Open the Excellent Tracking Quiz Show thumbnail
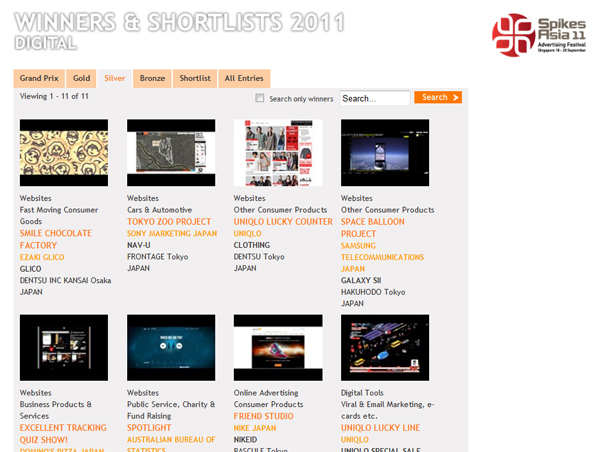 click(64, 348)
